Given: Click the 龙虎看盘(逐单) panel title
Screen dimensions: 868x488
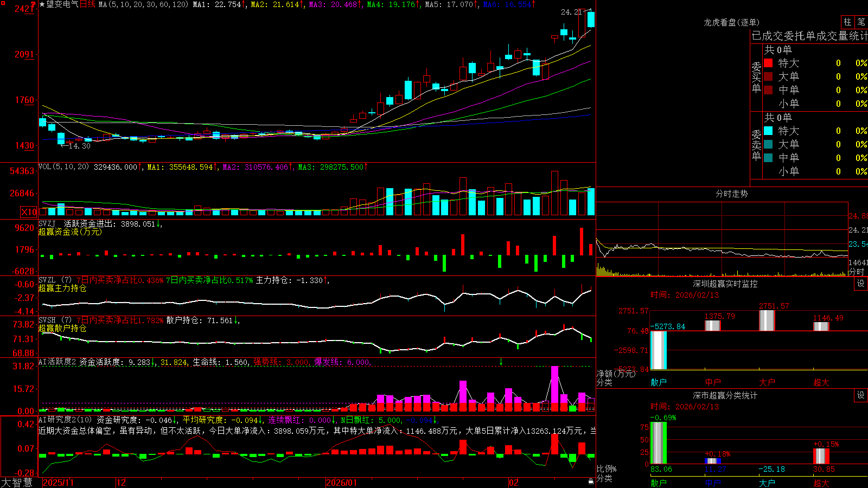Looking at the screenshot, I should pyautogui.click(x=731, y=22).
